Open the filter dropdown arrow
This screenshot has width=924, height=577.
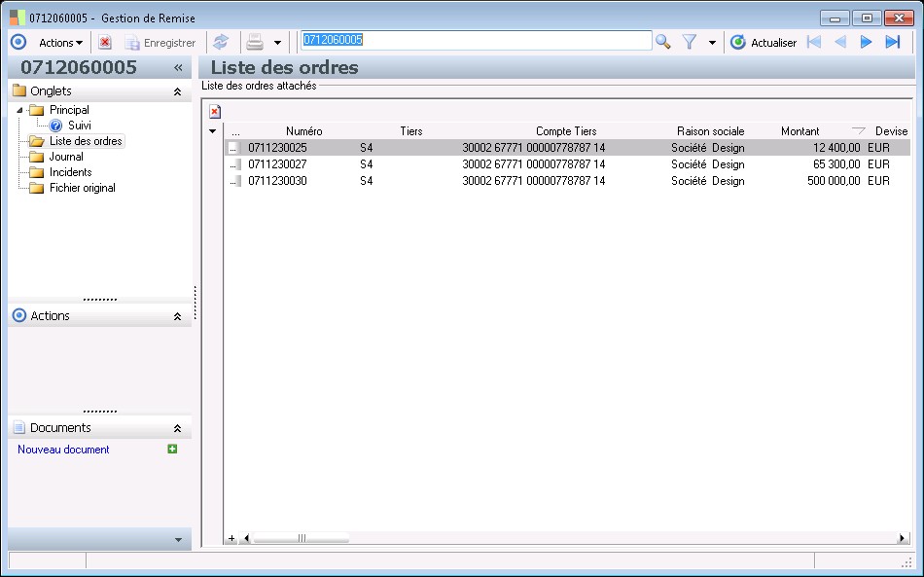pyautogui.click(x=712, y=43)
